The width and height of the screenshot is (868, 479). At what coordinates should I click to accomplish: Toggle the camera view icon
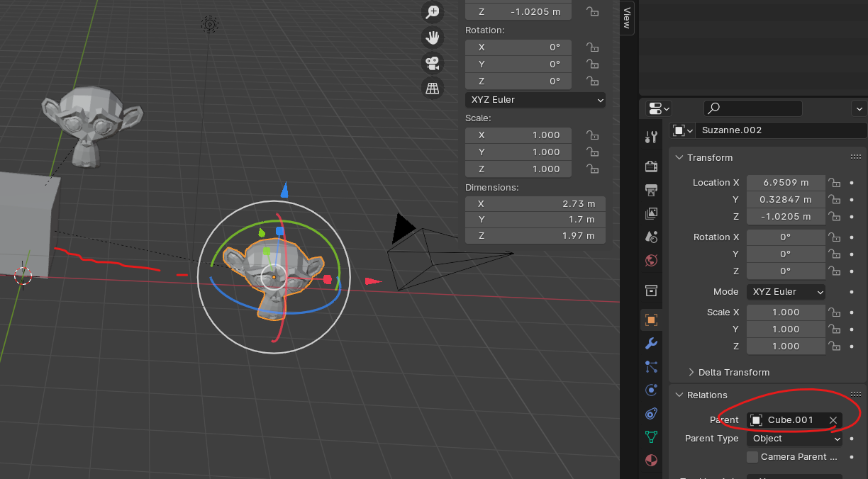[433, 63]
